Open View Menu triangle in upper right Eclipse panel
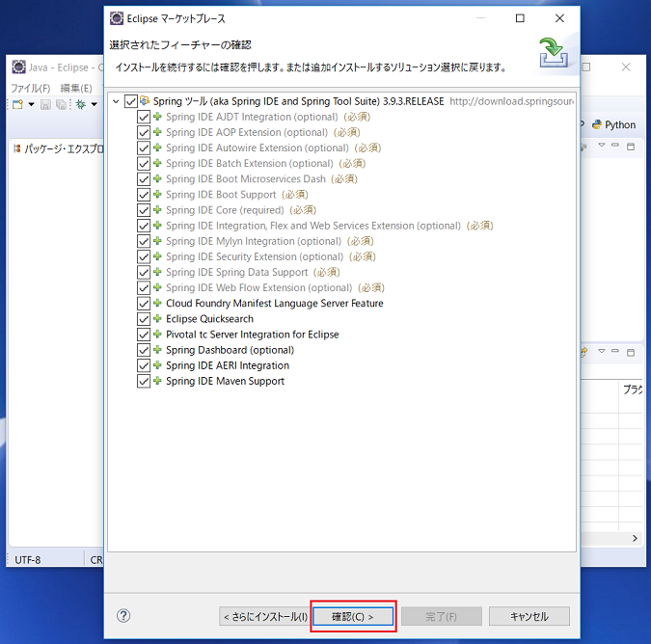 tap(602, 145)
